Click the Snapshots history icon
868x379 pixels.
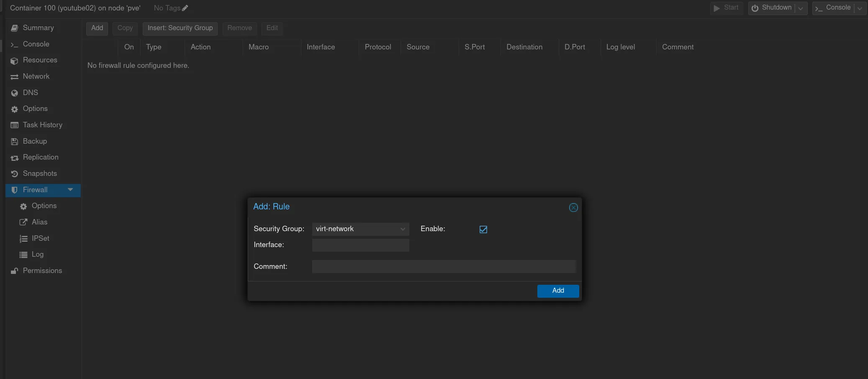(15, 174)
